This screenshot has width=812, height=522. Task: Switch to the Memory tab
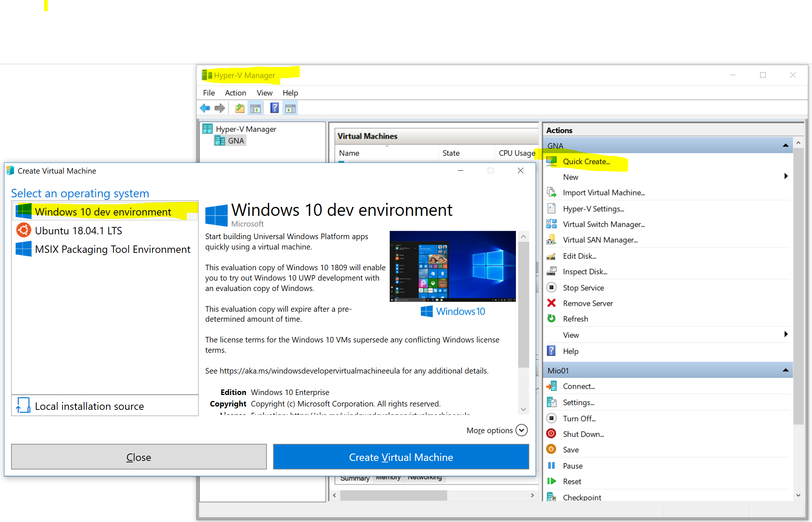click(x=388, y=478)
